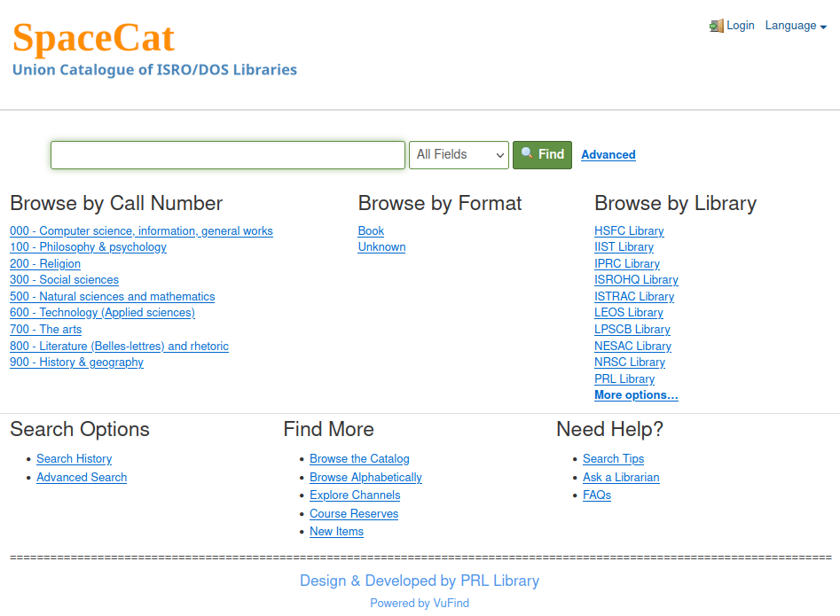Viewport: 840px width, 616px height.
Task: Open HSFC Library
Action: (629, 230)
